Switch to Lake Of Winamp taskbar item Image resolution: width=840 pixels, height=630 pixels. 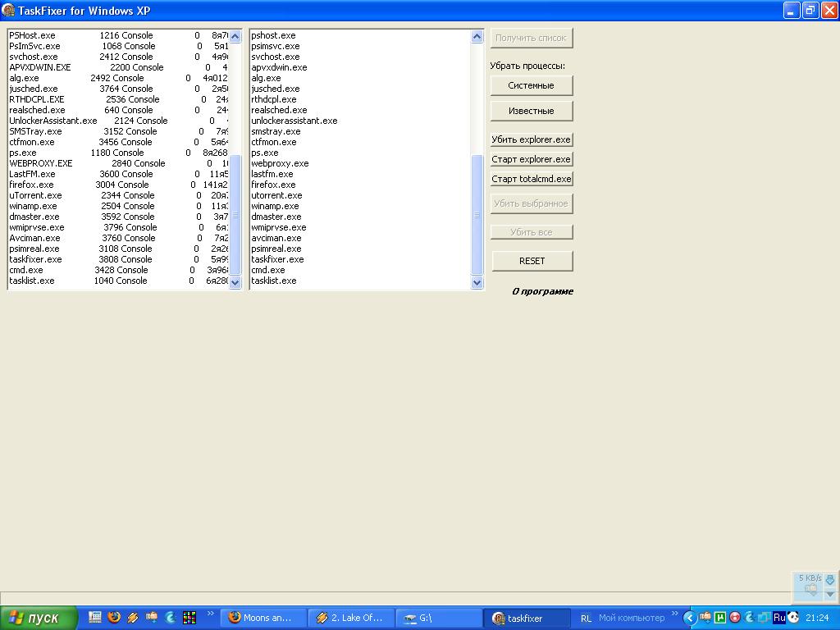350,618
